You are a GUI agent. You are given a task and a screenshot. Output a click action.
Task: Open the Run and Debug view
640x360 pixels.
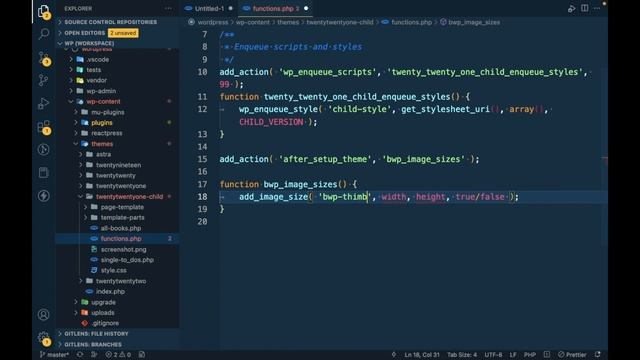coord(44,103)
